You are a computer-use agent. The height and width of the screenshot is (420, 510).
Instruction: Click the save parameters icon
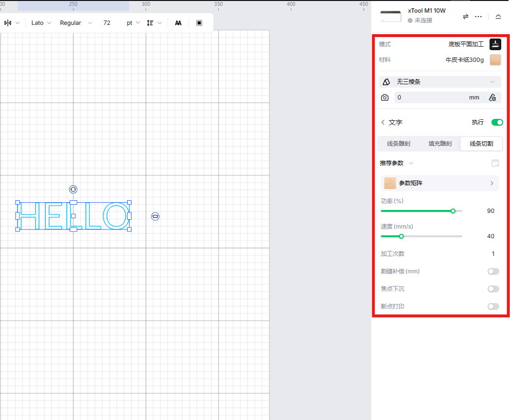click(x=495, y=163)
